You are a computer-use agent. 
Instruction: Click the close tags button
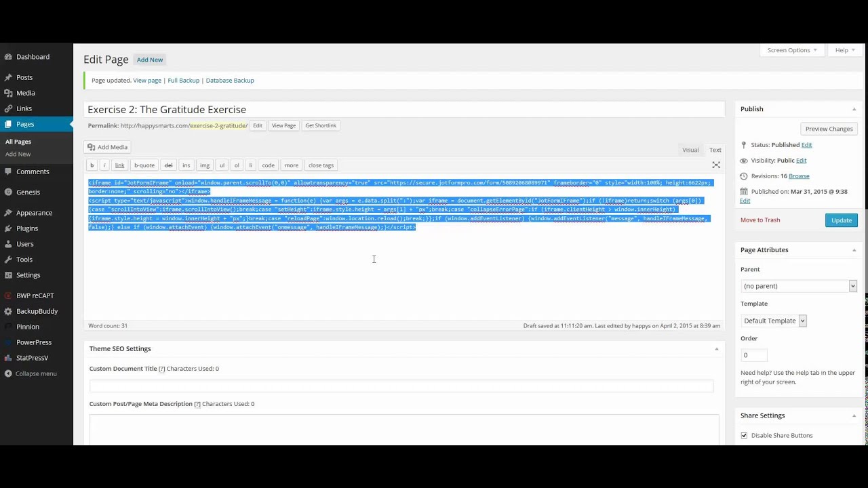pos(321,165)
